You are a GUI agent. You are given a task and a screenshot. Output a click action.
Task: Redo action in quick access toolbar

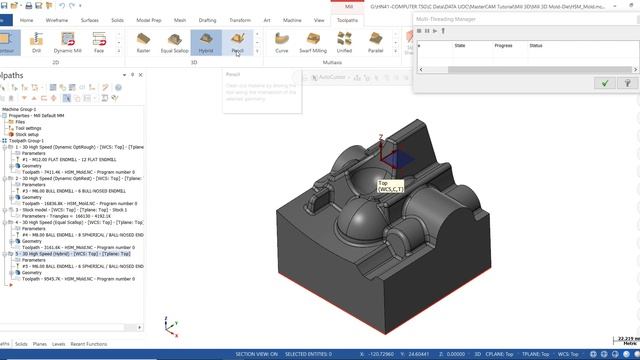pos(72,5)
